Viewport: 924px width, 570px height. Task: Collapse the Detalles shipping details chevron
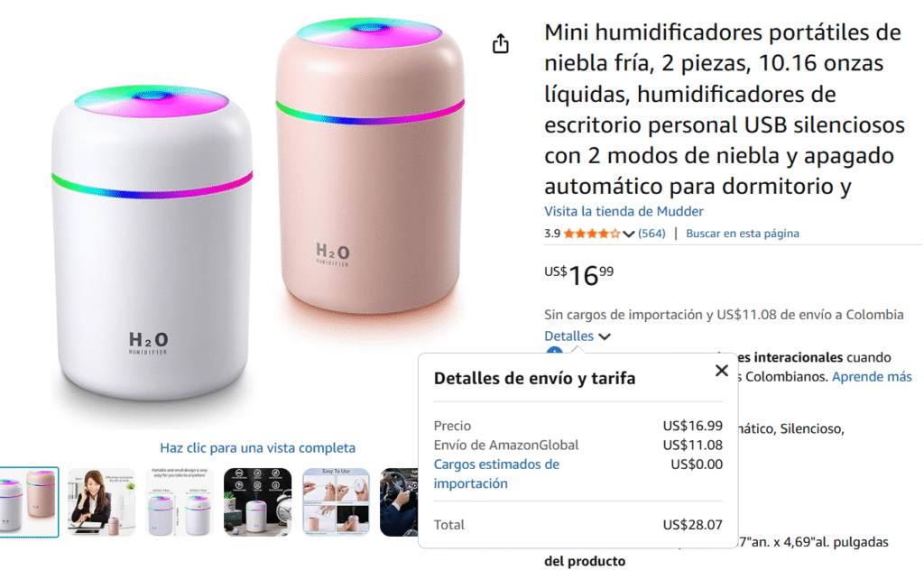pos(605,336)
